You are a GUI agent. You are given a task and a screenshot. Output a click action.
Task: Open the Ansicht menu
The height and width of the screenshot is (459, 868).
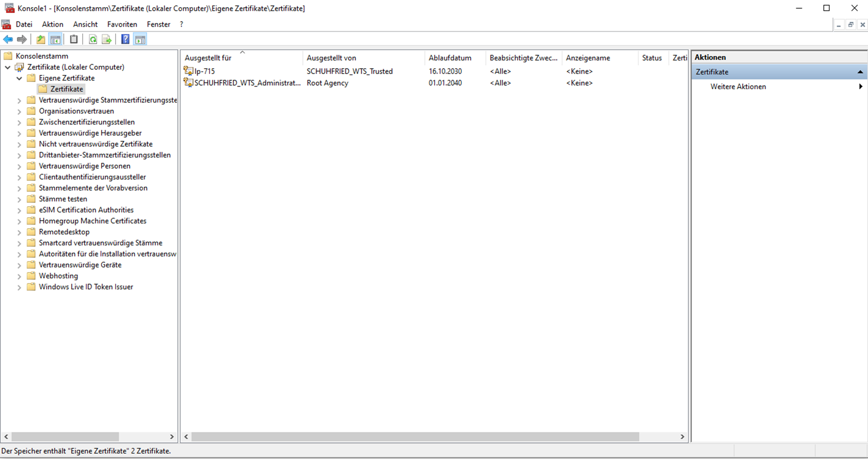(x=85, y=24)
